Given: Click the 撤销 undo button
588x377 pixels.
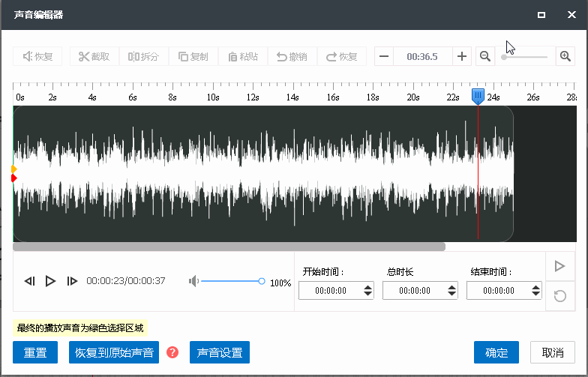Looking at the screenshot, I should (292, 57).
